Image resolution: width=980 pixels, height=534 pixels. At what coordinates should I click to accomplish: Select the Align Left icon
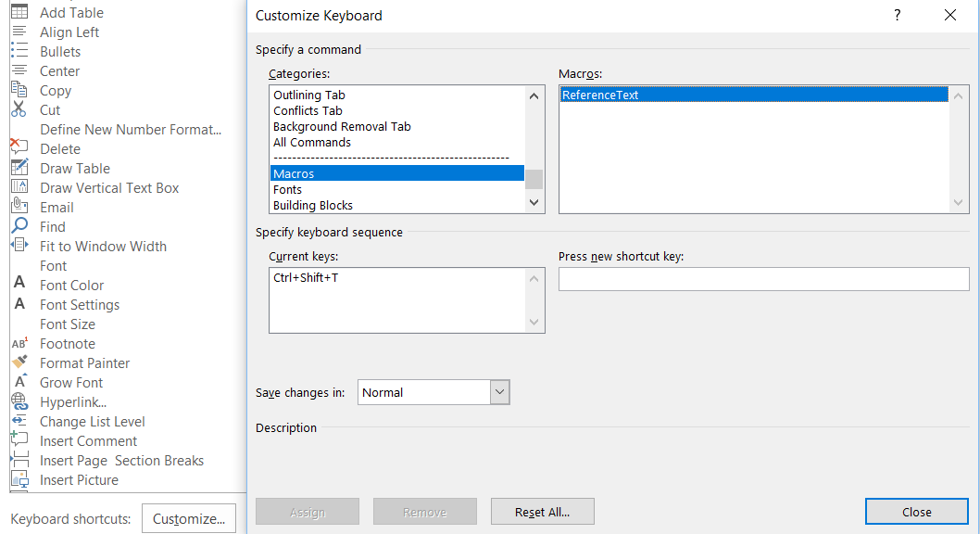(x=19, y=32)
